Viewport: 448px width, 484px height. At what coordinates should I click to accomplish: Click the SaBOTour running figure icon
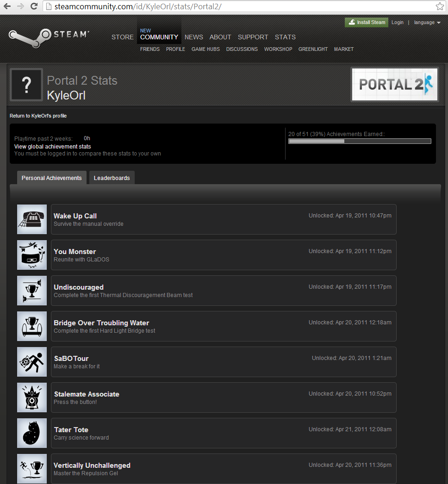(x=32, y=362)
